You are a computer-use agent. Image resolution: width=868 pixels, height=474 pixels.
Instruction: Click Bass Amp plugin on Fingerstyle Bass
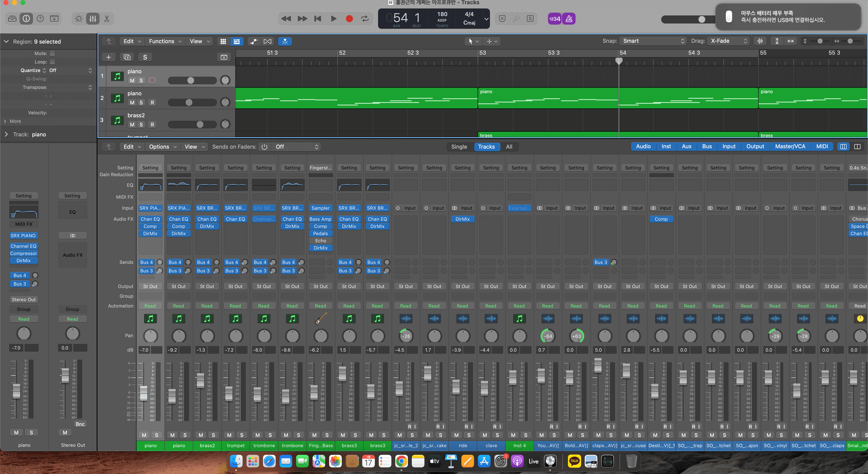pyautogui.click(x=320, y=219)
